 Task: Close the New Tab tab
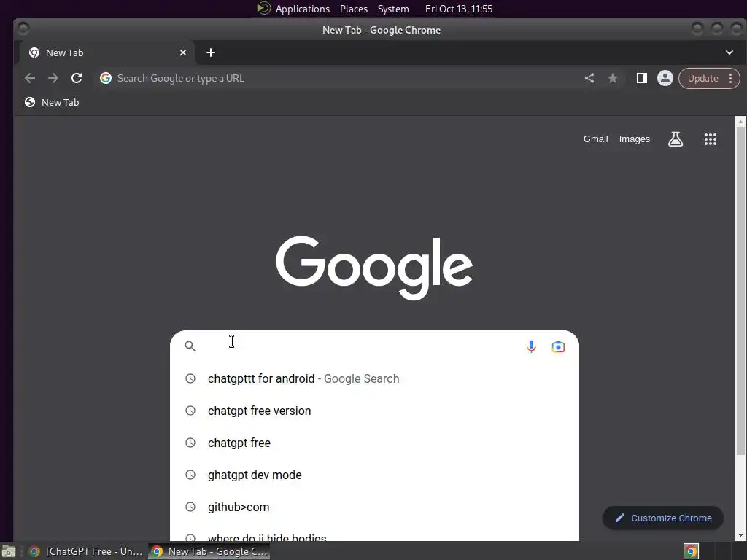click(183, 52)
